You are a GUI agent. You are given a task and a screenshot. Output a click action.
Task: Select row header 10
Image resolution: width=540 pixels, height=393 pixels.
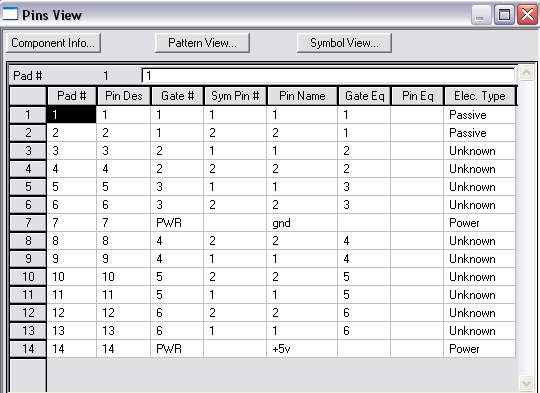click(x=28, y=277)
